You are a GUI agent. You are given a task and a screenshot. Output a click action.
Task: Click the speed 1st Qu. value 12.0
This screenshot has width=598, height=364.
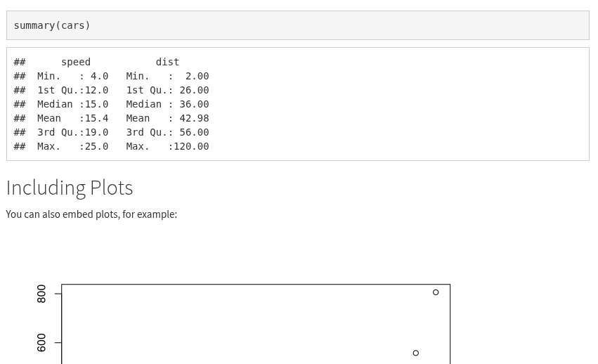click(x=96, y=90)
